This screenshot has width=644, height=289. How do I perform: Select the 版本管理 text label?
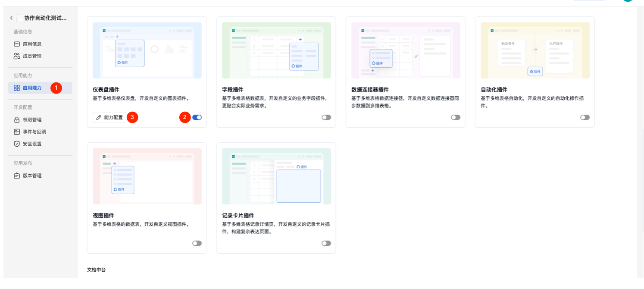point(32,176)
